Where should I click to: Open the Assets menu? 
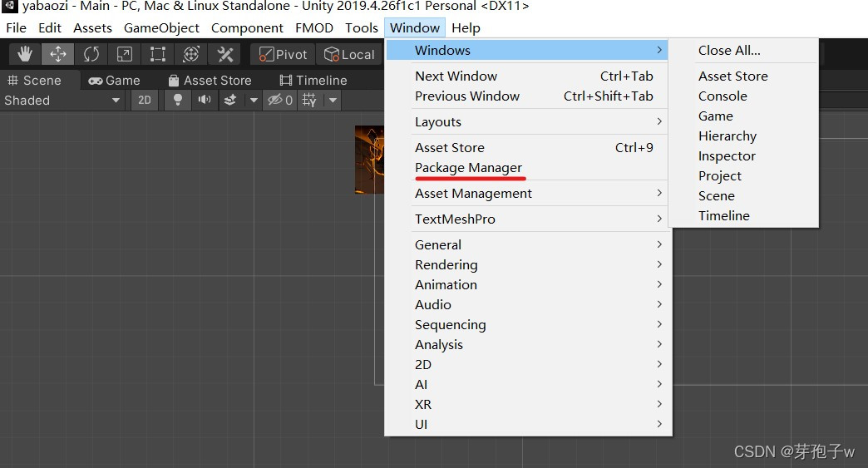coord(92,27)
